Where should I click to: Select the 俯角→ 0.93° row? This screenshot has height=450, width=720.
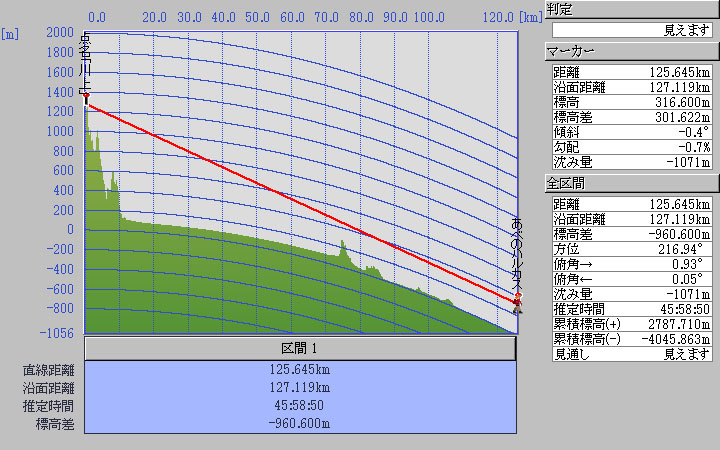632,264
